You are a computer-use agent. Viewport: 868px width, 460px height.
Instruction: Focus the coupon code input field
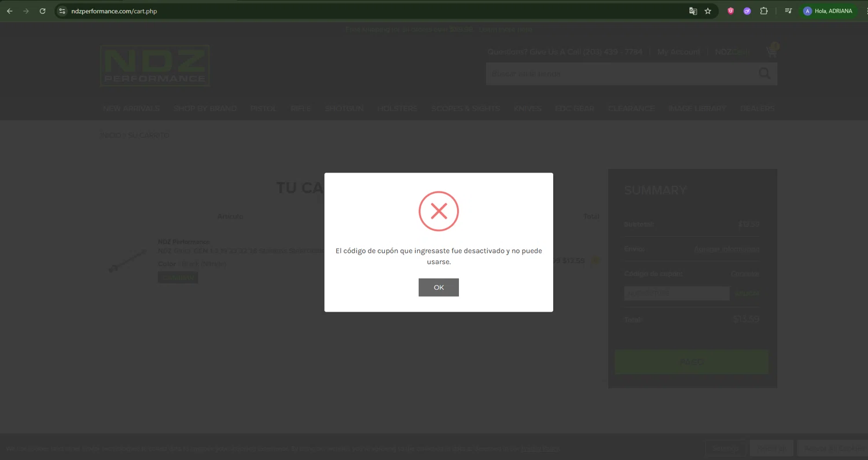676,293
